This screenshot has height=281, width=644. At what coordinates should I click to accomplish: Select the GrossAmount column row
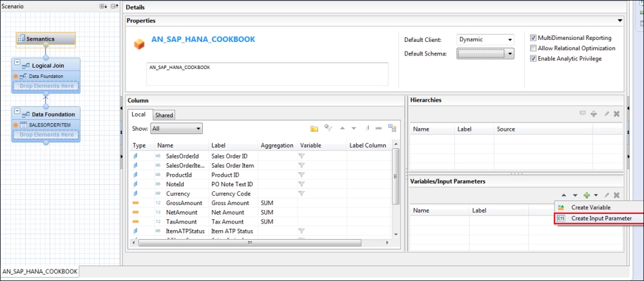pyautogui.click(x=260, y=203)
